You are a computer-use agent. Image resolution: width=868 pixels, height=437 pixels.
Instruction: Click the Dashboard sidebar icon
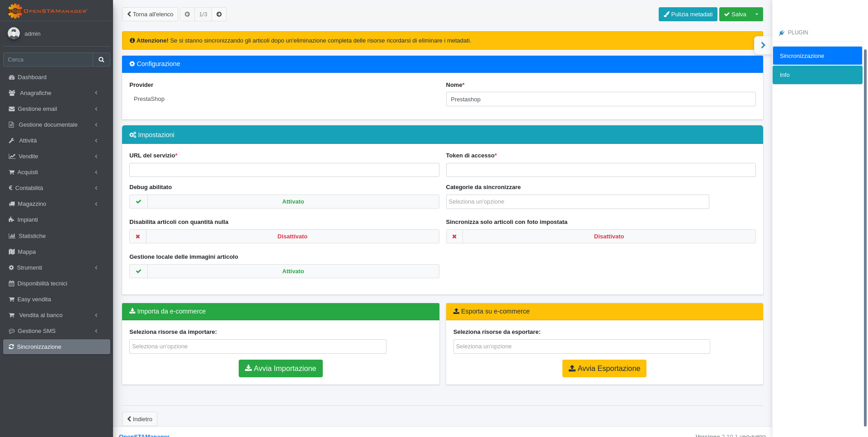[12, 77]
